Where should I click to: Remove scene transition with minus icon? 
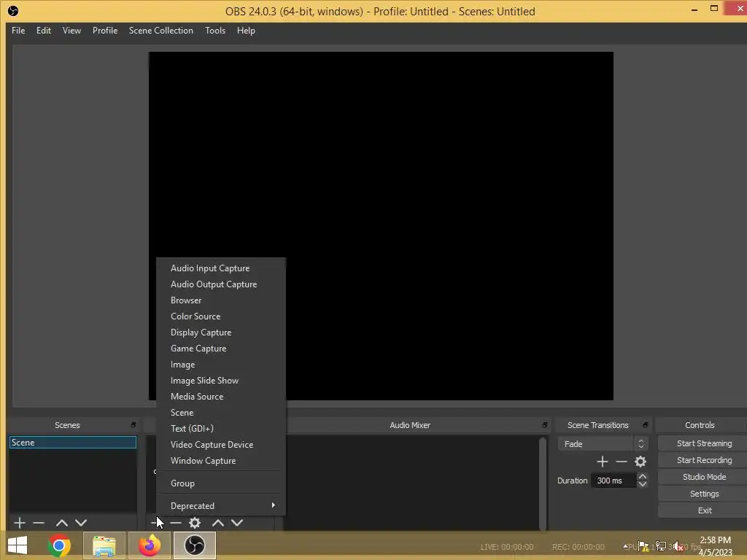coord(622,462)
